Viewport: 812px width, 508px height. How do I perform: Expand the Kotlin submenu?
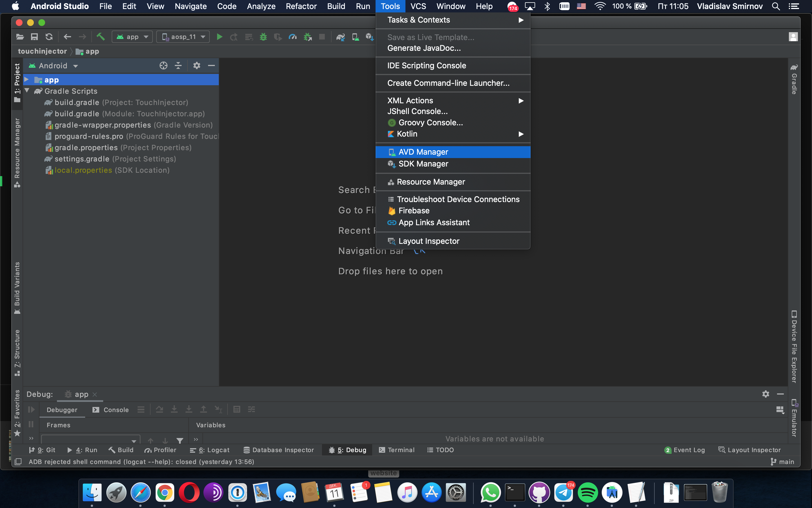point(453,134)
